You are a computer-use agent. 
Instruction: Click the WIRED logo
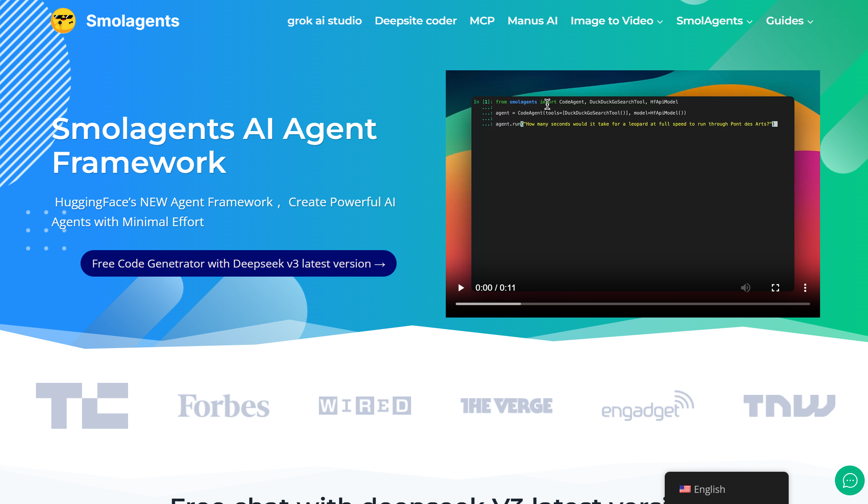point(365,406)
